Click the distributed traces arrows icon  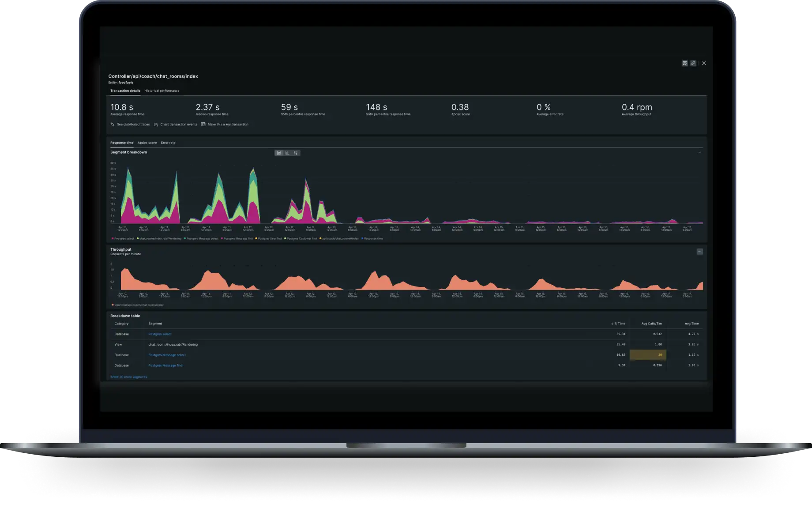pos(113,124)
